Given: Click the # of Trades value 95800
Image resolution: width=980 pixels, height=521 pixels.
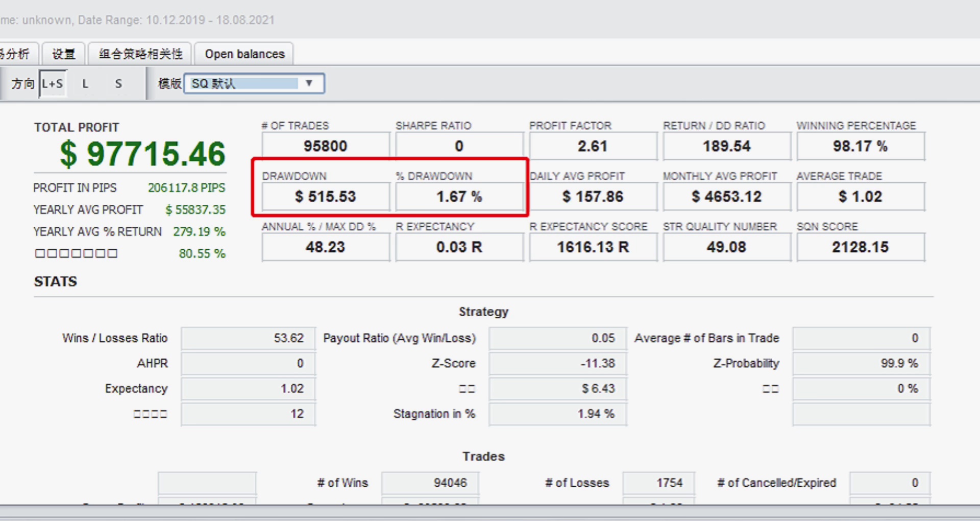Looking at the screenshot, I should (x=325, y=147).
